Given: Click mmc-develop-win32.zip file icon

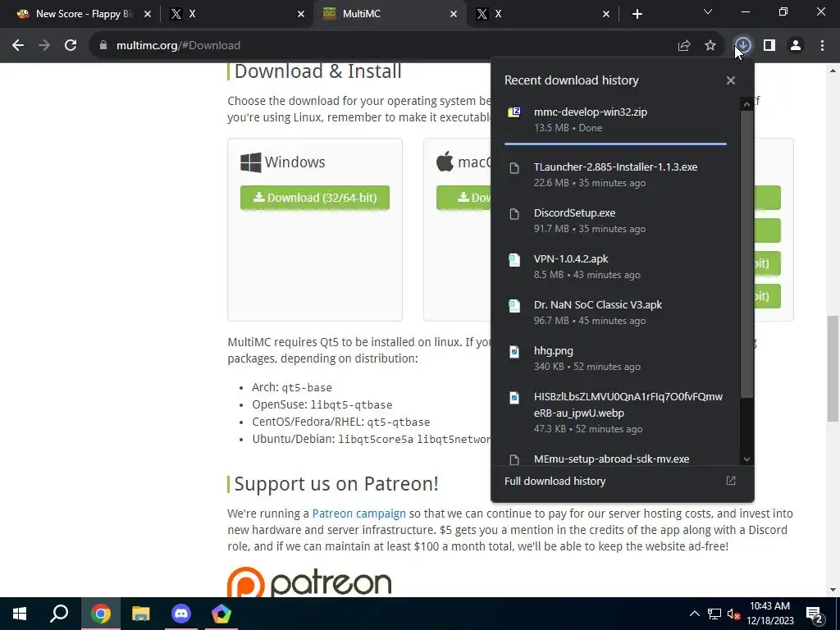Looking at the screenshot, I should pos(514,112).
